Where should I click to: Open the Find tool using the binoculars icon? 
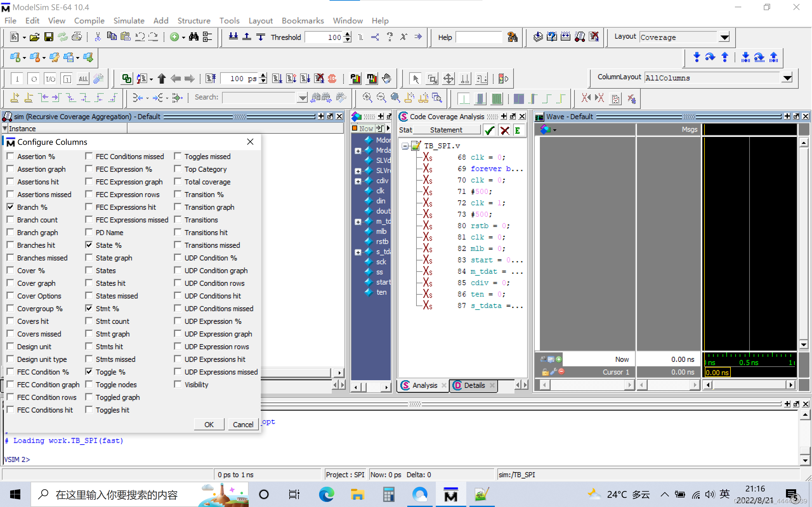coord(194,37)
